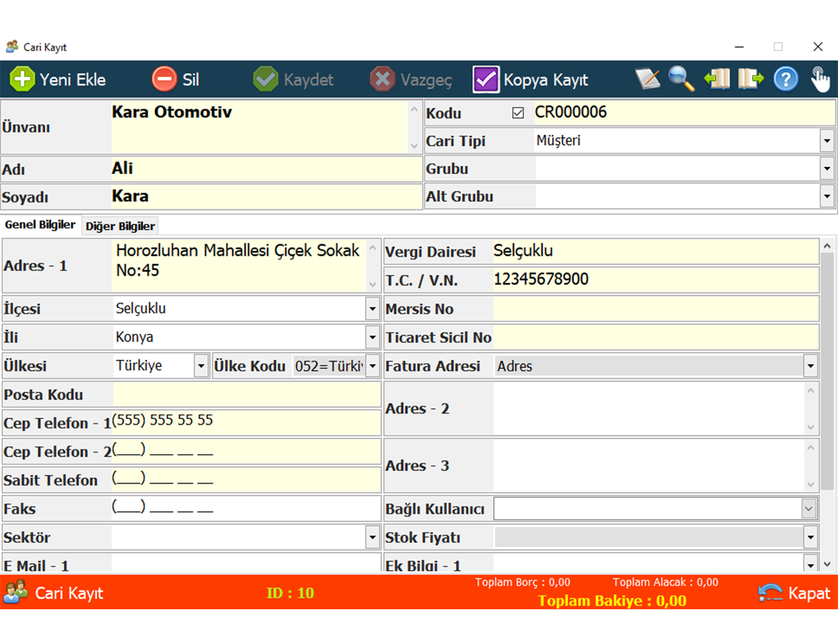Screen dimensions: 838x644
Task: Click the Posta Kodu field
Action: click(246, 395)
